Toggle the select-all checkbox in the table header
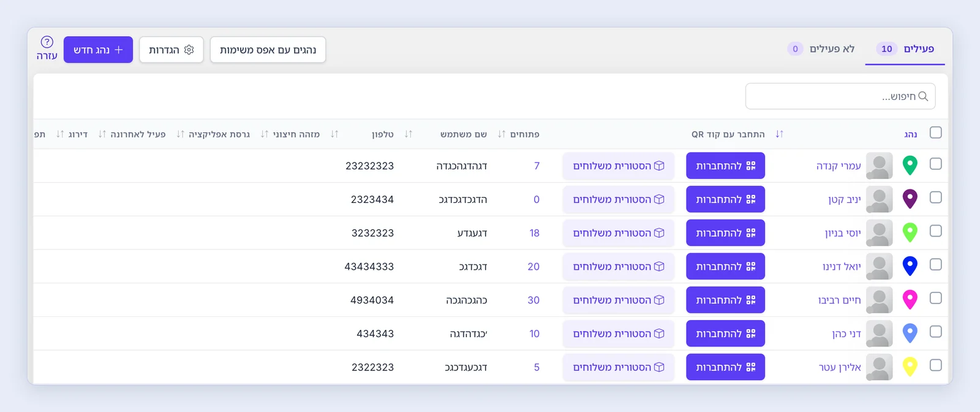This screenshot has width=980, height=412. 936,133
